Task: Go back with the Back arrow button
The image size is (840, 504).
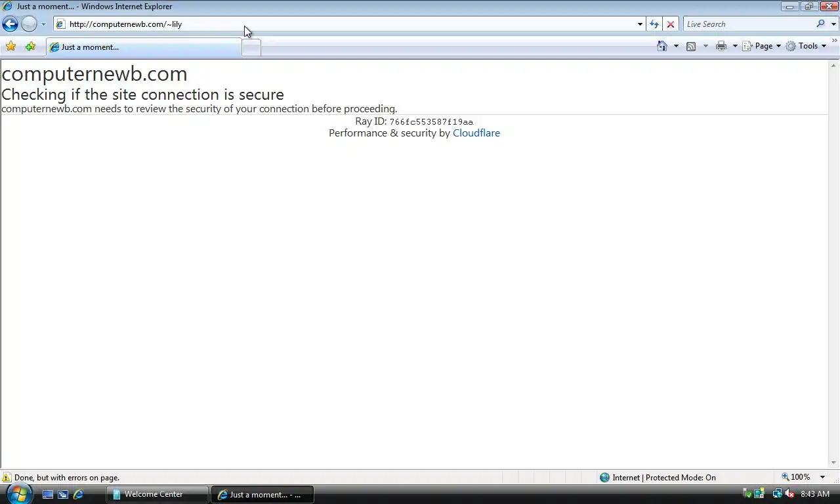Action: pyautogui.click(x=10, y=24)
